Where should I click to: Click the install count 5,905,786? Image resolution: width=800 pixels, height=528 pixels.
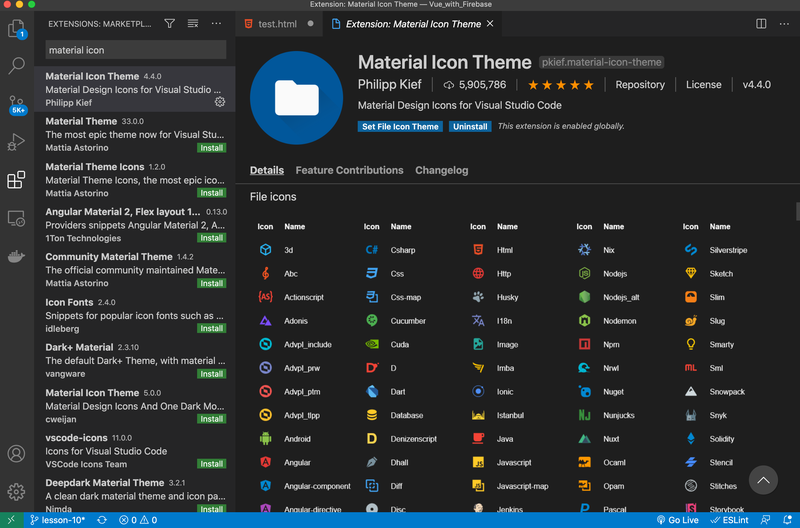[474, 85]
